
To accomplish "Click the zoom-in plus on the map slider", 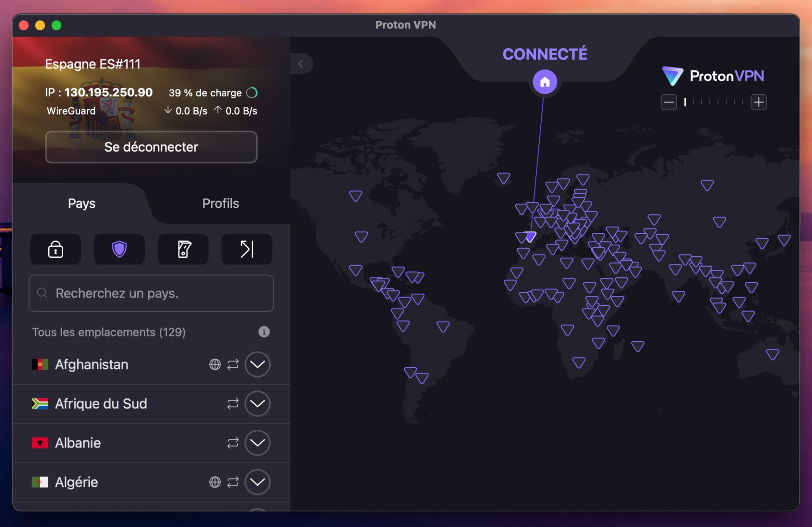I will (x=759, y=102).
